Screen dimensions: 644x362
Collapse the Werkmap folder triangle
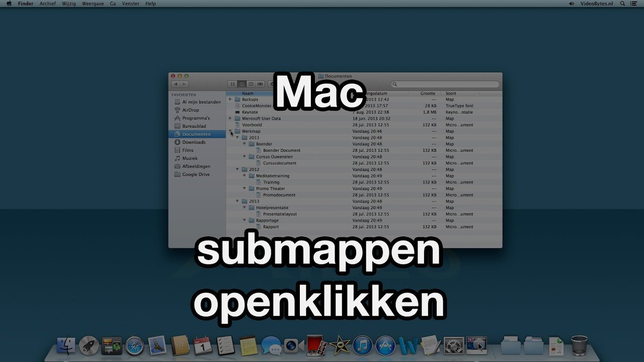pos(230,131)
